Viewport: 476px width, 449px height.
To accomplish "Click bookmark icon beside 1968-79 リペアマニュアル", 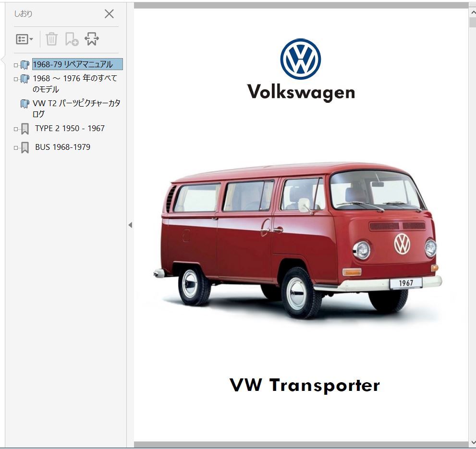I will [x=25, y=65].
